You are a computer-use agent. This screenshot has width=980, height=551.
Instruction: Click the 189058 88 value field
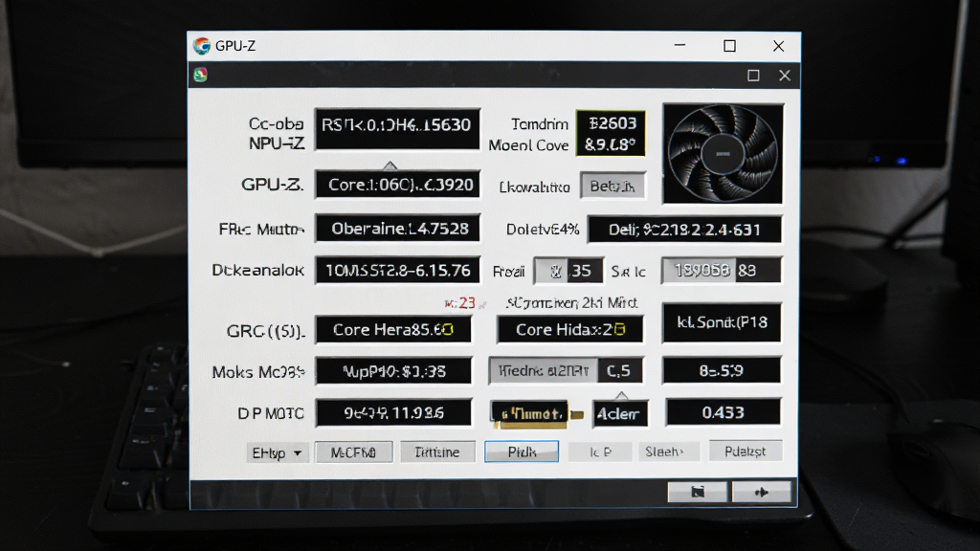(x=722, y=271)
